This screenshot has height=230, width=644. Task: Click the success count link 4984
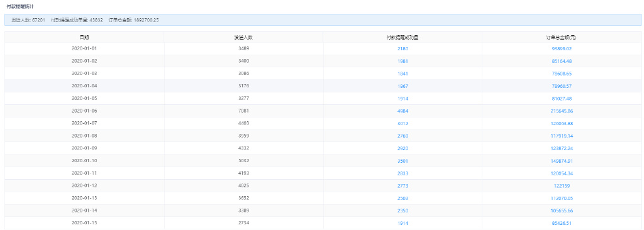click(402, 111)
